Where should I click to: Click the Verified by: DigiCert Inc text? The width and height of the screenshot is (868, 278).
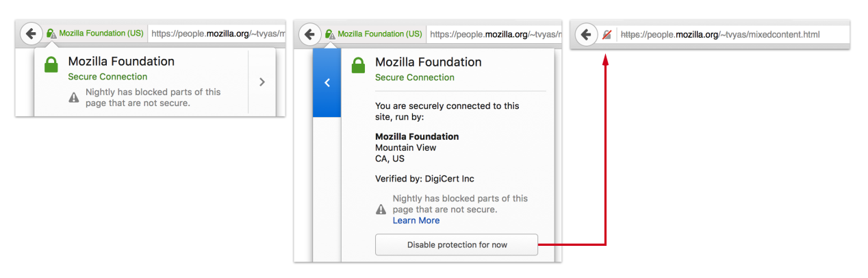pyautogui.click(x=424, y=179)
